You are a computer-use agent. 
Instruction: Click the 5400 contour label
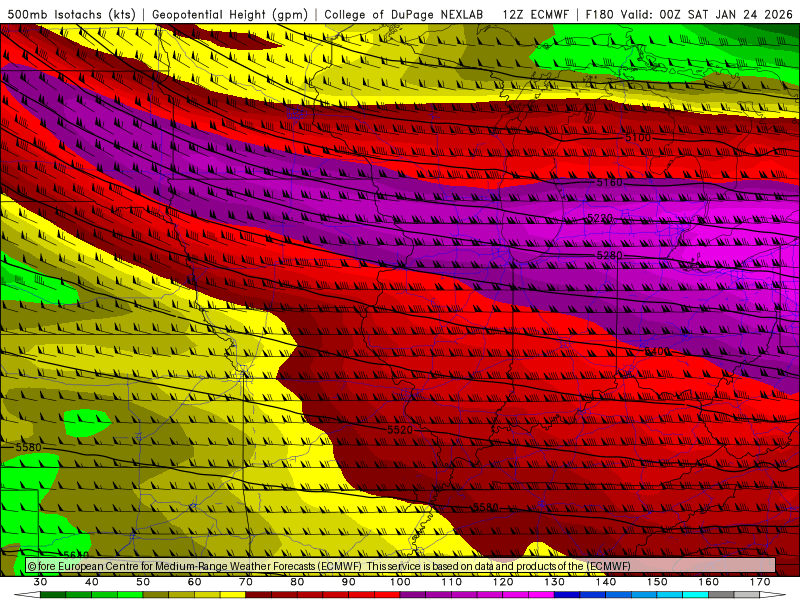click(657, 352)
